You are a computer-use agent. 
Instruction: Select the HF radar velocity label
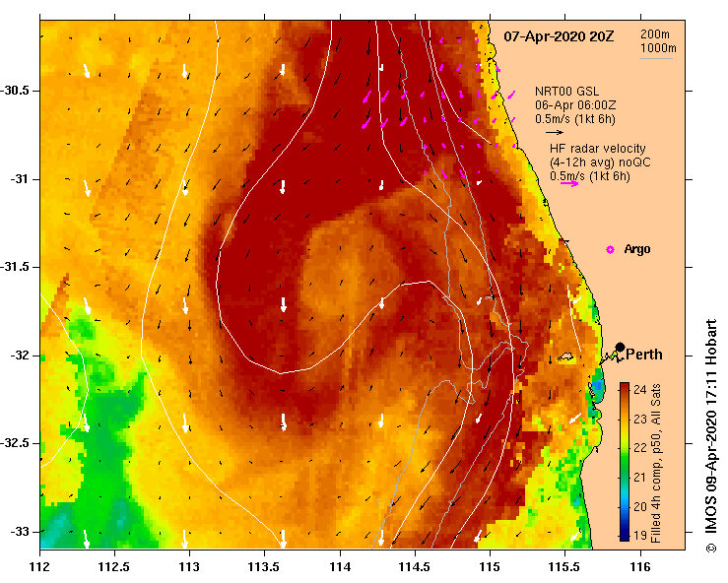(x=598, y=149)
